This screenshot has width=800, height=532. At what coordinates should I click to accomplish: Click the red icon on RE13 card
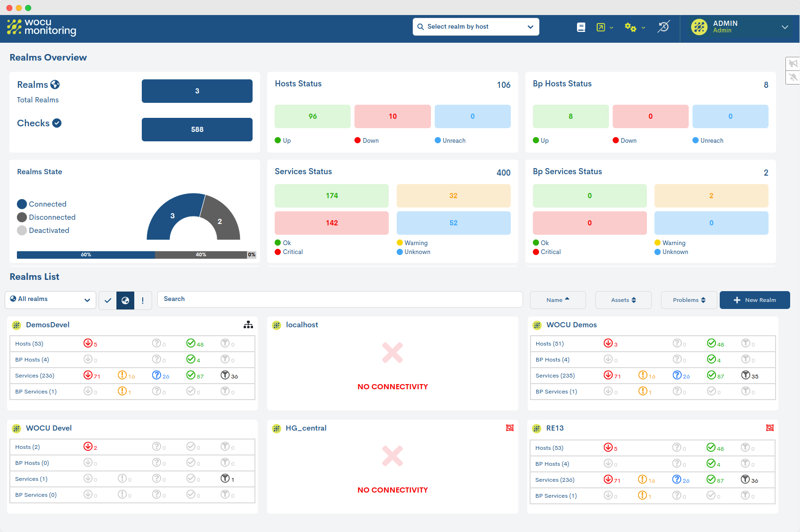pos(770,428)
